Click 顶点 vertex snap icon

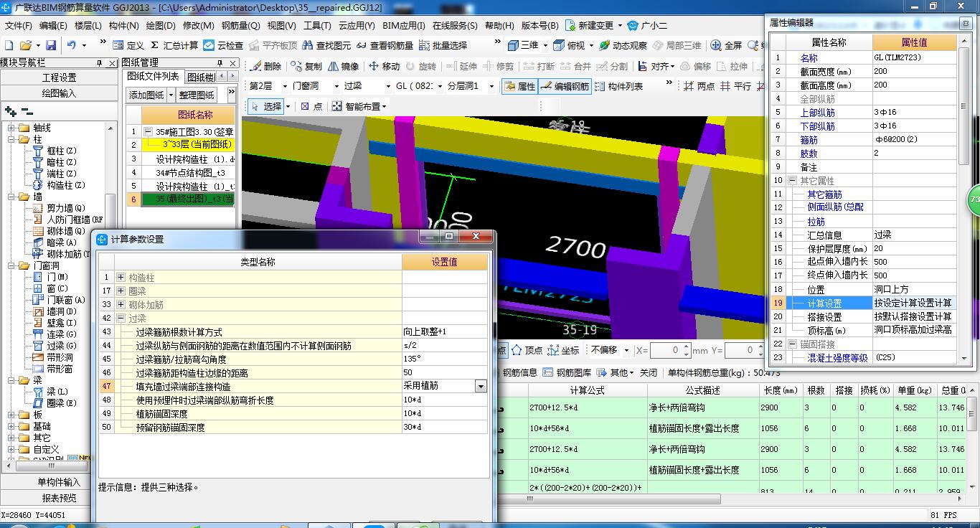click(527, 351)
